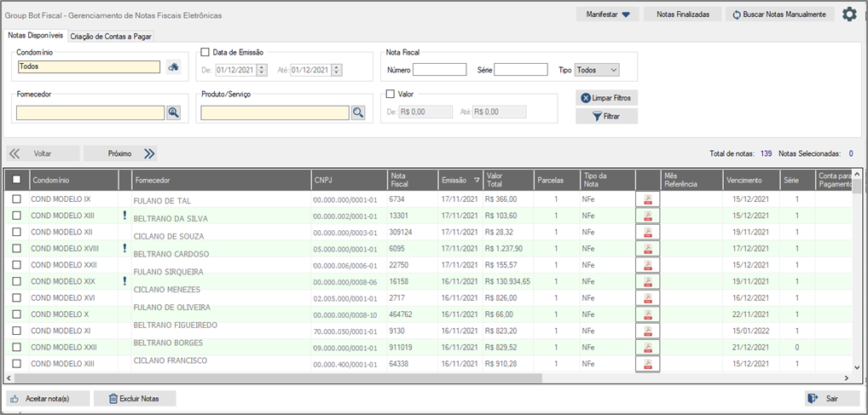Click the Excluir Notas button
868x415 pixels.
tap(135, 399)
